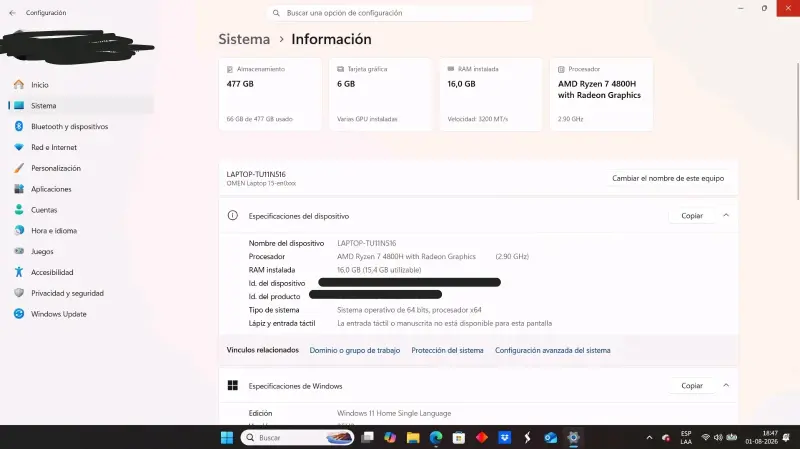The height and width of the screenshot is (449, 800).
Task: Open the notifications bell icon
Action: pos(786,438)
